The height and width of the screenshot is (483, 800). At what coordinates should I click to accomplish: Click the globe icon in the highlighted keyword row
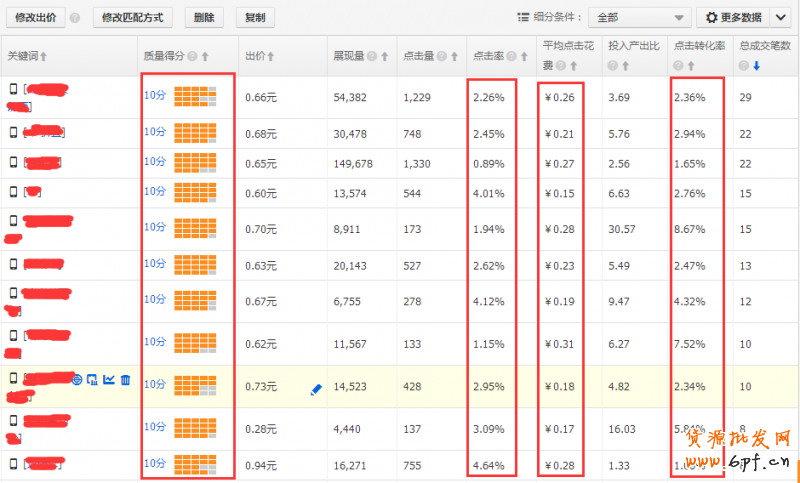[77, 379]
